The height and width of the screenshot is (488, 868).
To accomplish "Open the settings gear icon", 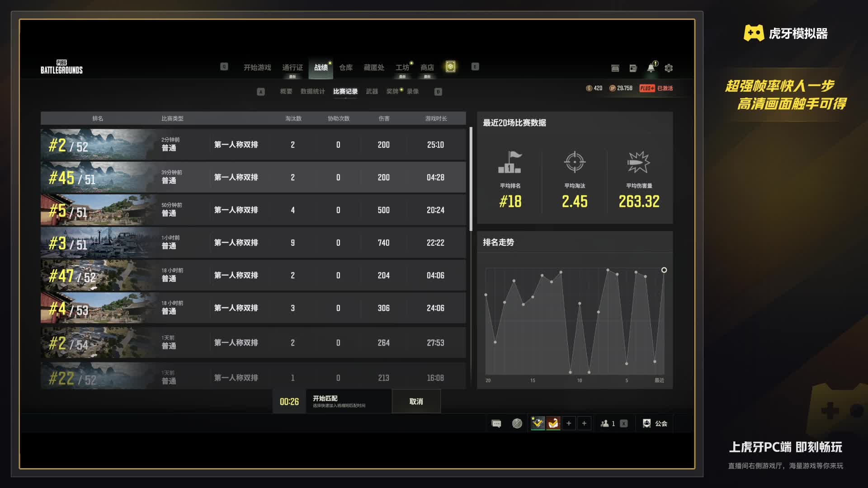I will (669, 68).
